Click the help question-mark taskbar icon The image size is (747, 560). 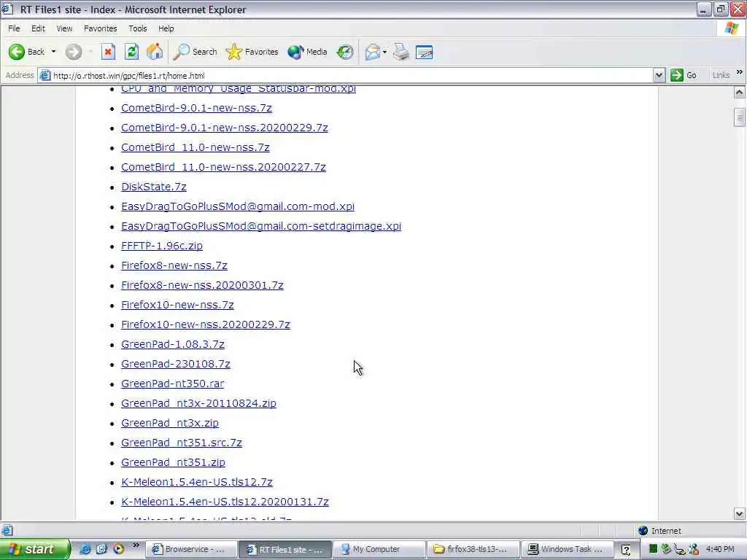click(626, 550)
